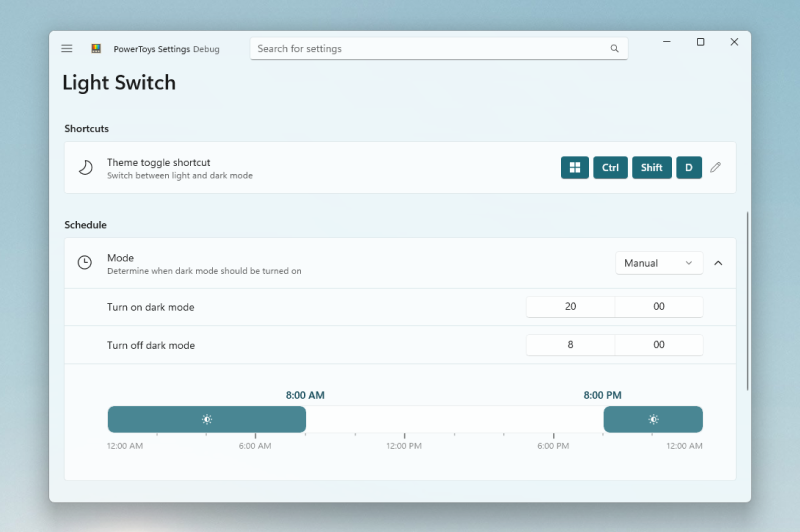Click the 8:00 PM timeline marker label

click(x=603, y=395)
